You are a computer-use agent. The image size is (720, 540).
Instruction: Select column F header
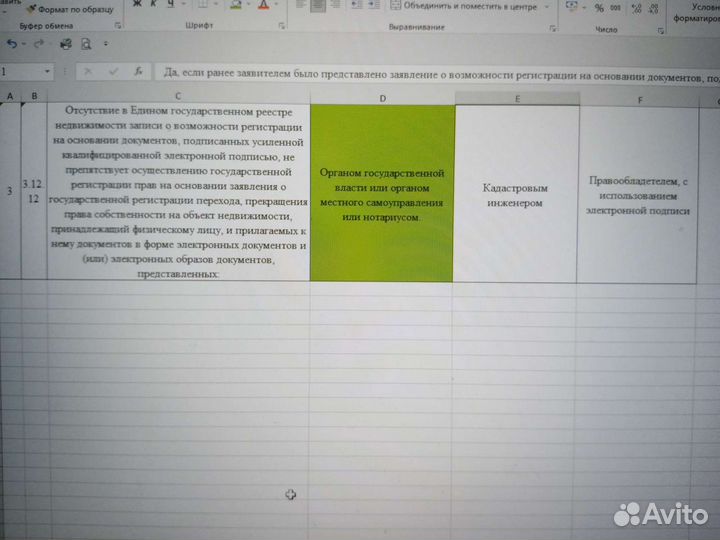pos(640,100)
